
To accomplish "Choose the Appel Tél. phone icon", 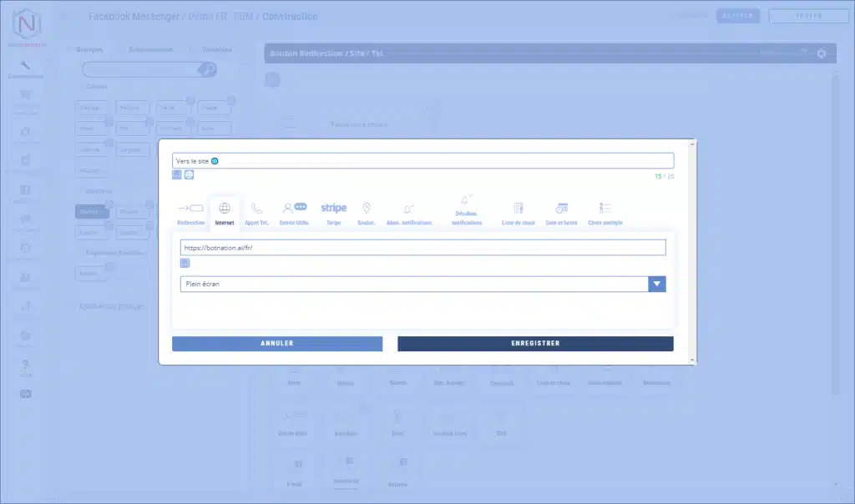I will point(256,213).
